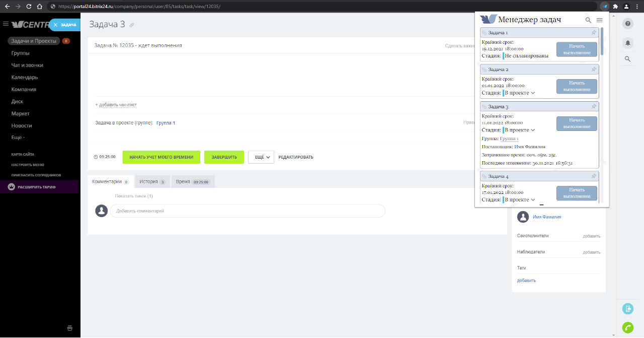Open Компания in the sidebar

24,89
